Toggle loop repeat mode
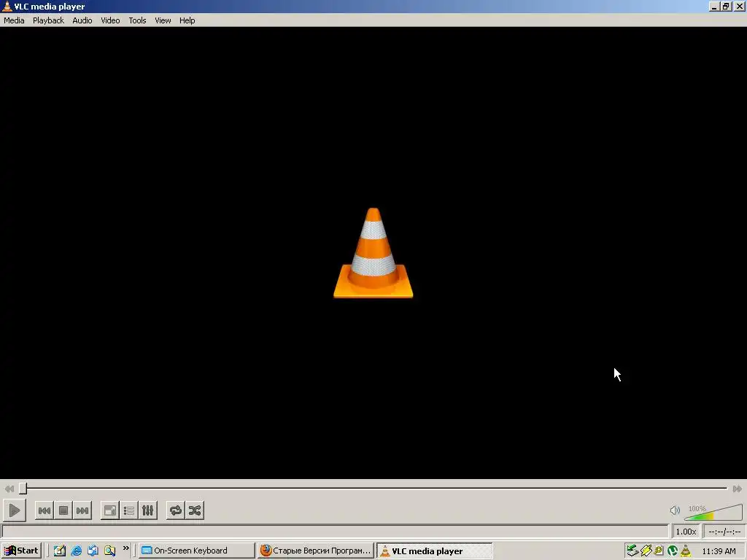 (x=175, y=510)
